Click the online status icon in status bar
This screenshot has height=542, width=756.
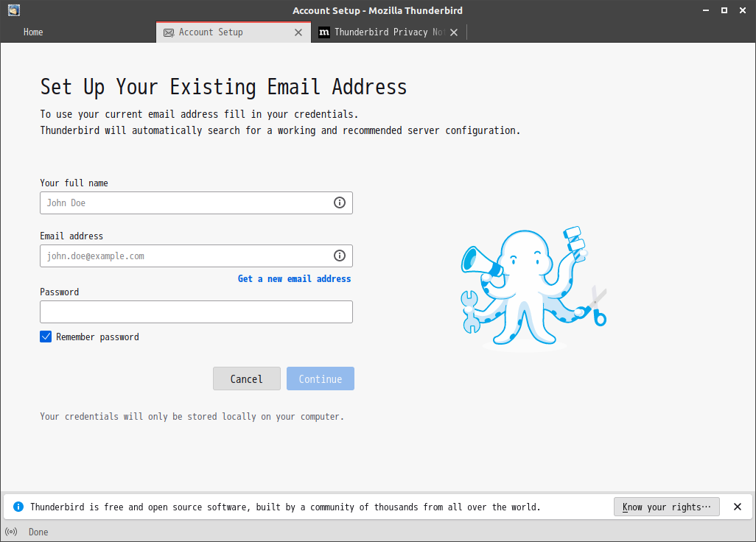coord(11,532)
